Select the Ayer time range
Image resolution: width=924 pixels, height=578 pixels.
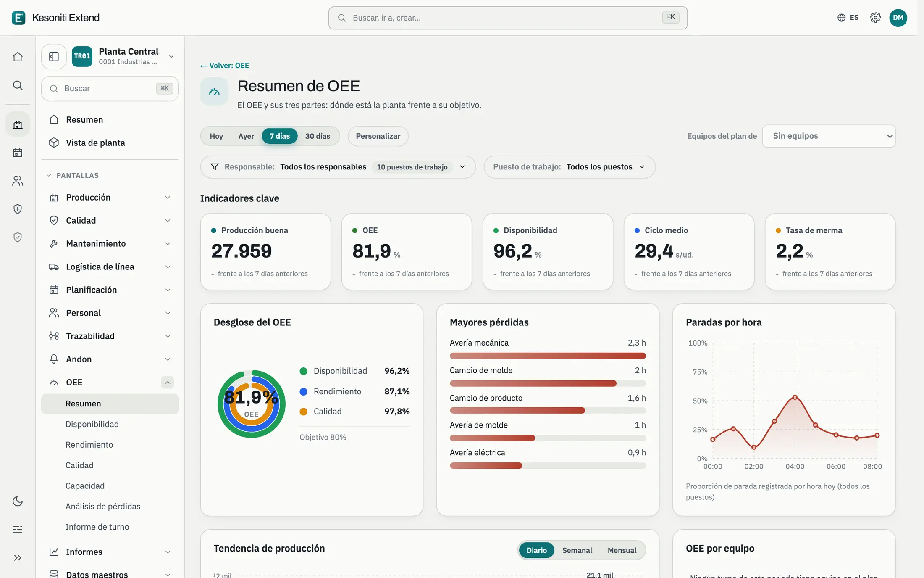tap(246, 136)
